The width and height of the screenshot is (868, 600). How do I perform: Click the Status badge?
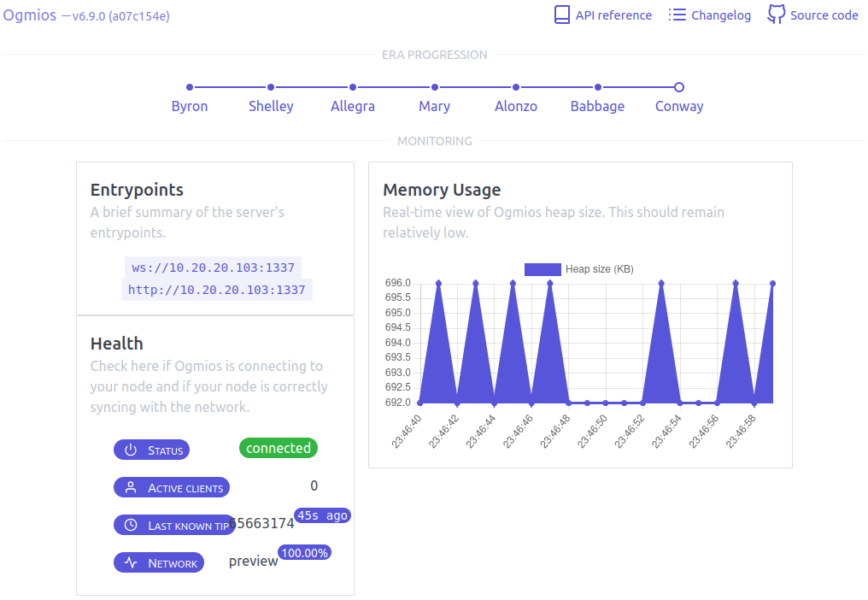[152, 450]
